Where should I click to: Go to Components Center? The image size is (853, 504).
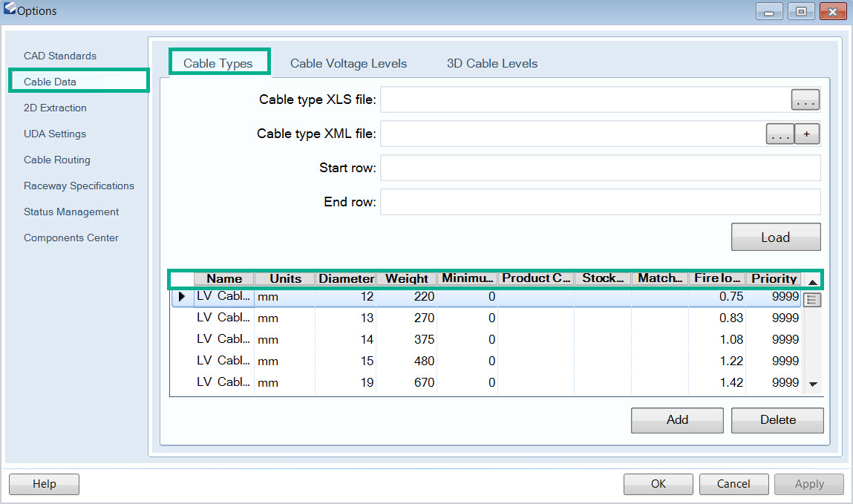pos(71,238)
